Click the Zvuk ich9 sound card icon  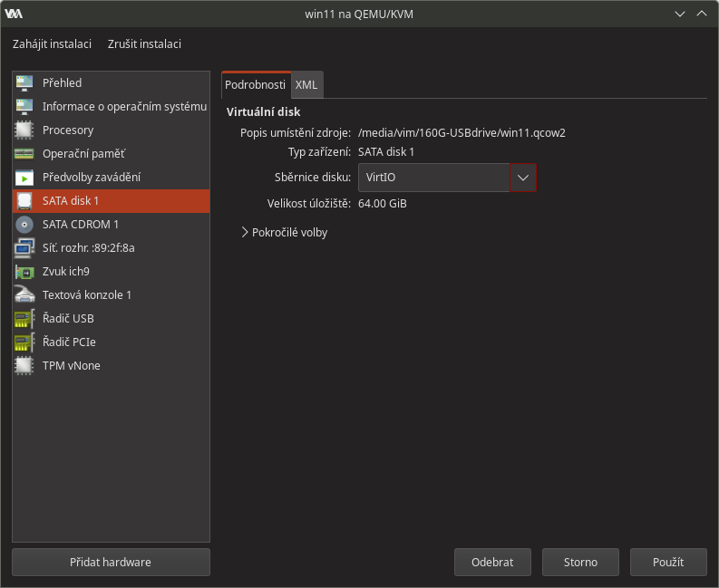tap(24, 272)
